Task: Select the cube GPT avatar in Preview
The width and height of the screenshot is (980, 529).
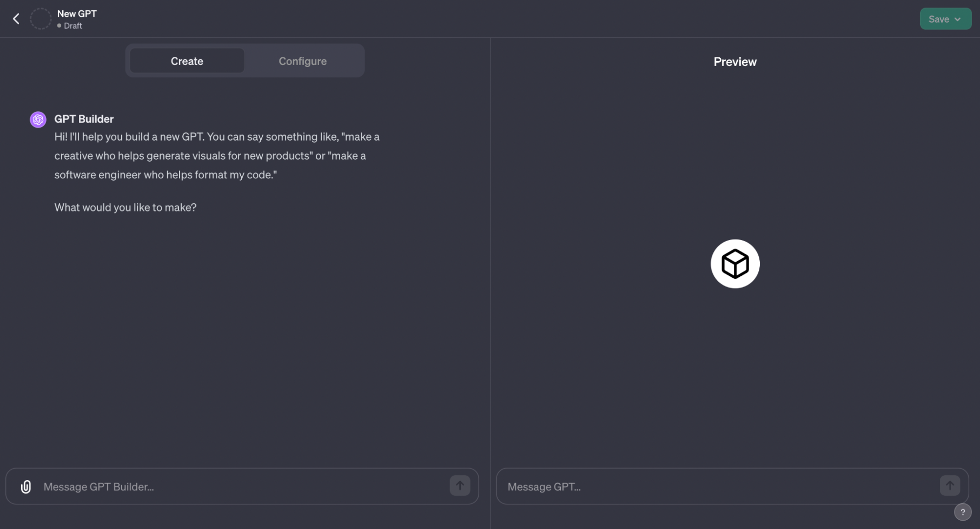Action: point(734,263)
